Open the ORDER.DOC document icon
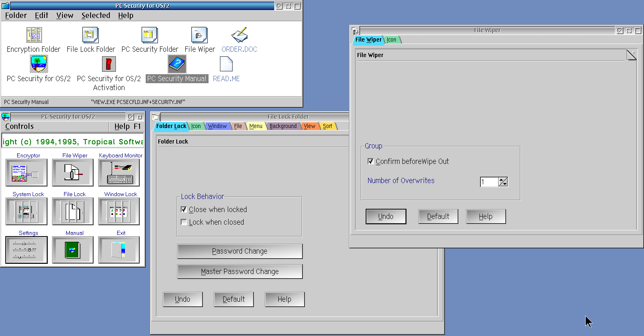Viewport: 644px width, 336px height. pos(239,35)
